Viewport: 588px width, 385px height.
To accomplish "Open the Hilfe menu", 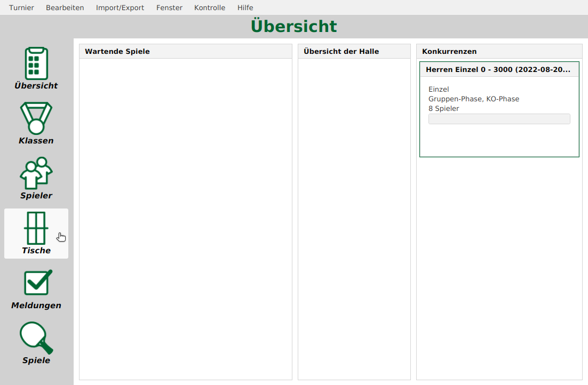I will [x=245, y=7].
